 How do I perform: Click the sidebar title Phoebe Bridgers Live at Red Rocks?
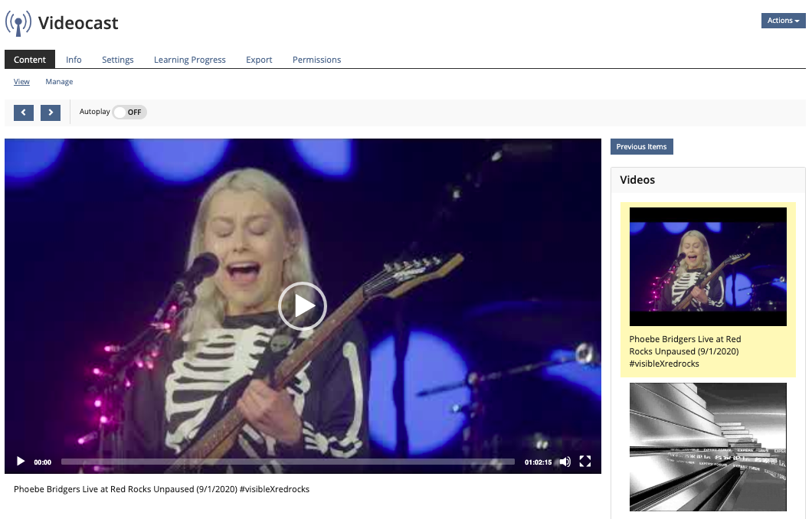click(x=685, y=351)
